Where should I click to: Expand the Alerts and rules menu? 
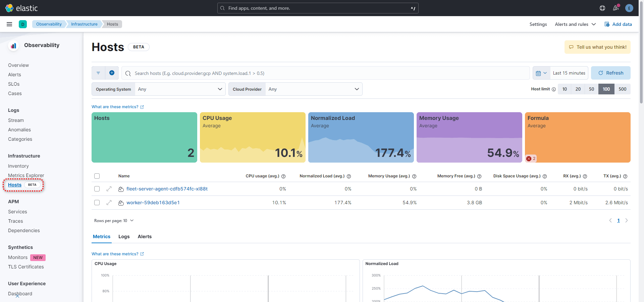point(575,24)
